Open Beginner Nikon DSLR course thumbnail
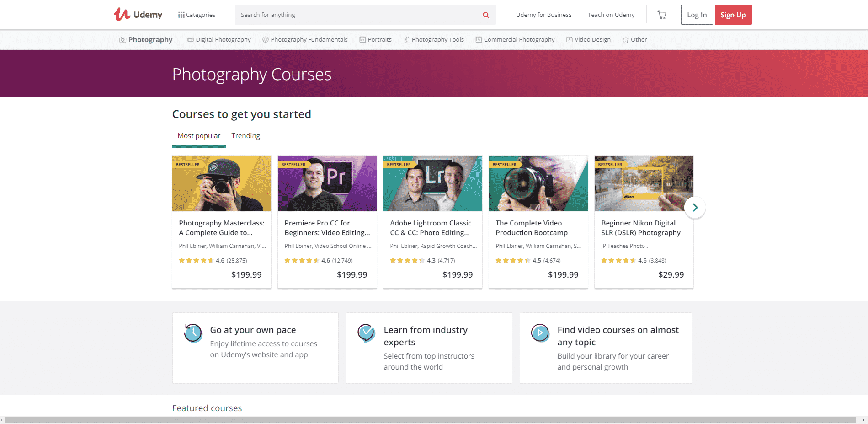This screenshot has height=424, width=868. 644,183
